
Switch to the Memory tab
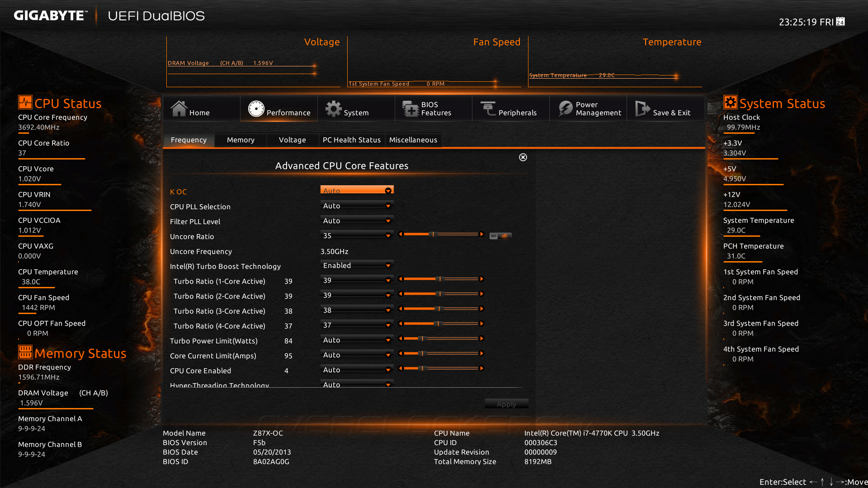click(241, 140)
